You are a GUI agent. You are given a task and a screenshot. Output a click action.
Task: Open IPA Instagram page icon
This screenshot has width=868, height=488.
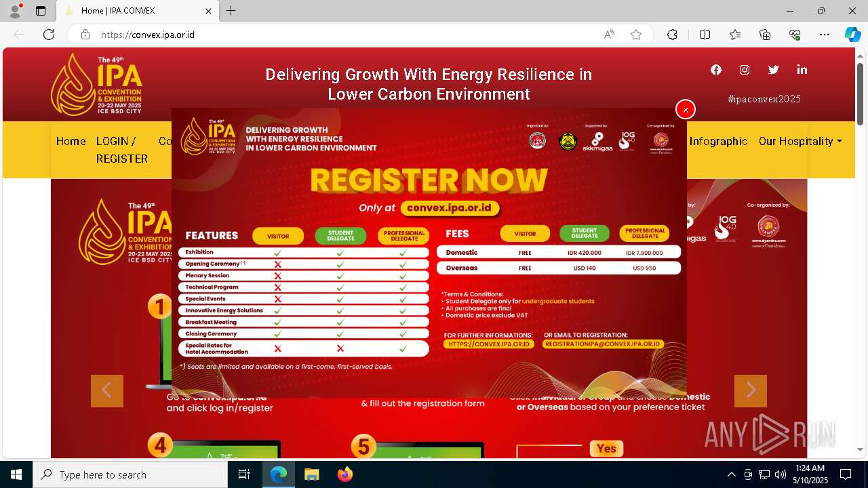[x=745, y=70]
